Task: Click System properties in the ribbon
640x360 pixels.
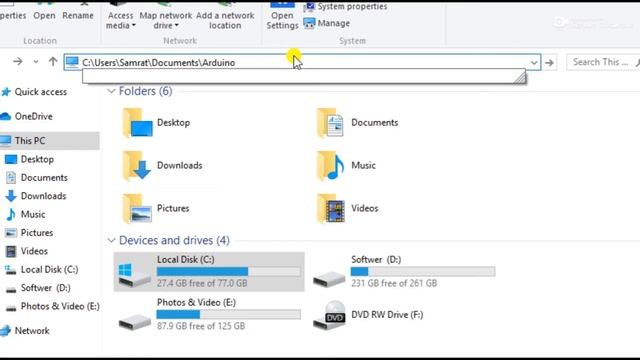Action: pos(345,7)
